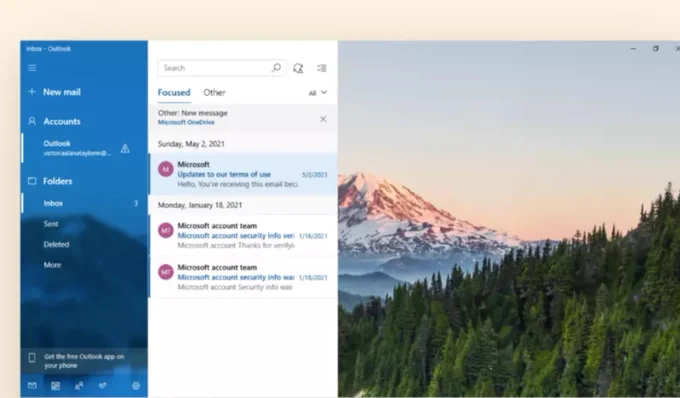Restore down the Outlook window

click(x=656, y=49)
